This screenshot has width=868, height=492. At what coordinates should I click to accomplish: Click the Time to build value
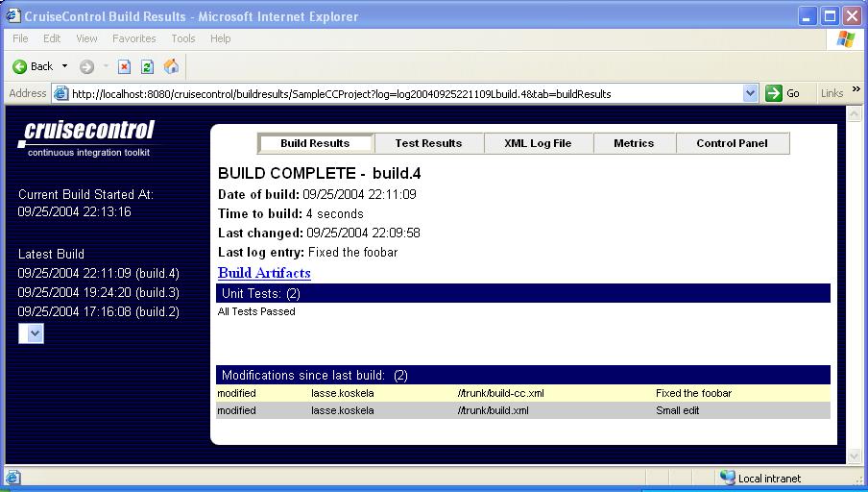335,214
